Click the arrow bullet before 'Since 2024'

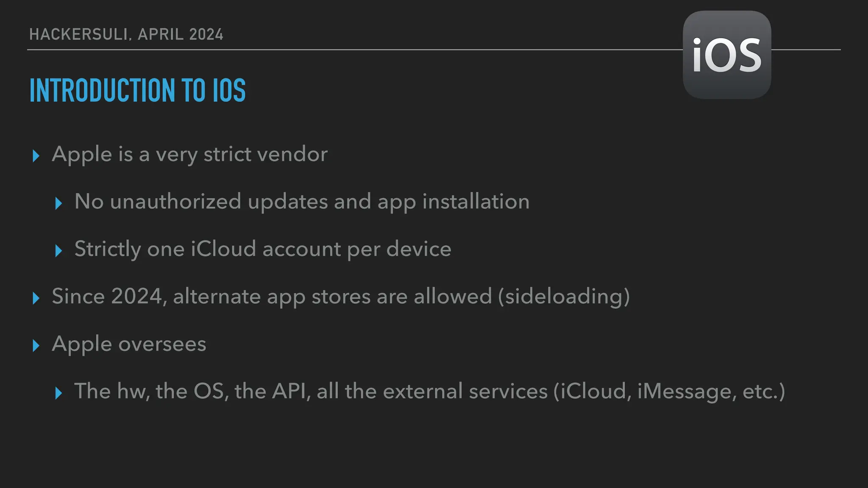36,298
